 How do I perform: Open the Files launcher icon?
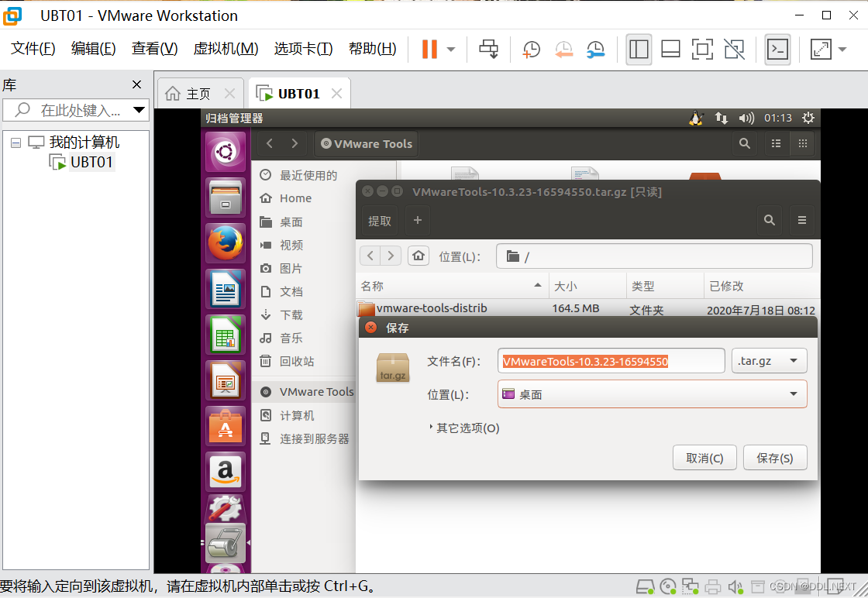point(226,197)
